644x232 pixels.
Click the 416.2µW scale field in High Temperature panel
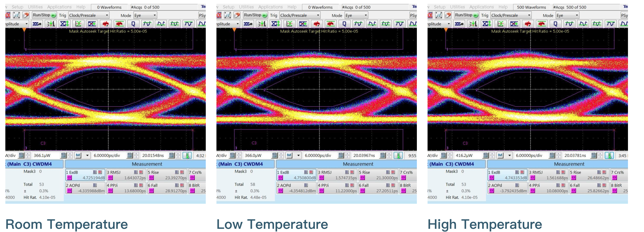[x=468, y=155]
